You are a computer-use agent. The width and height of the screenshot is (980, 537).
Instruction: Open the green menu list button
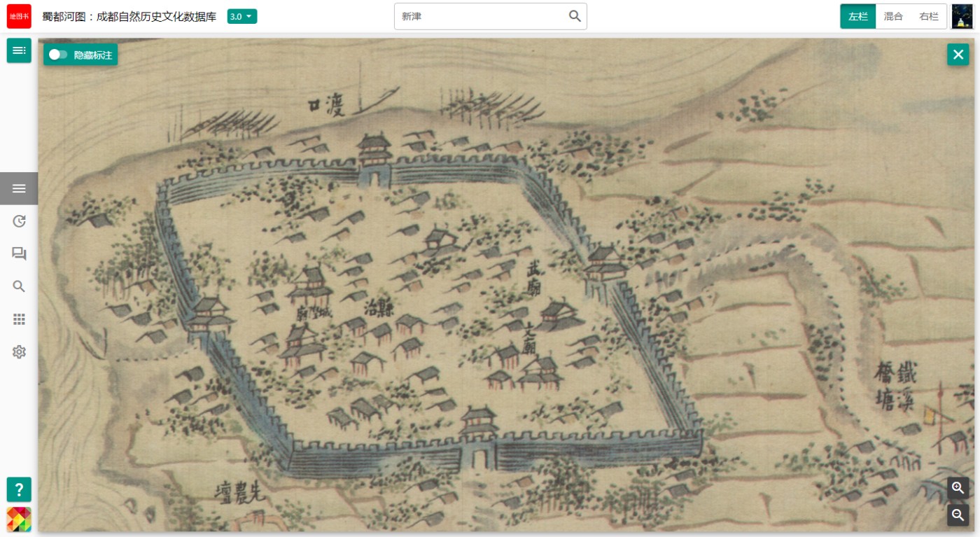19,50
